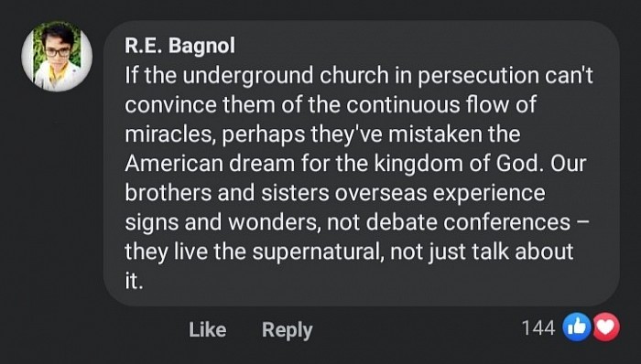View the 144 reactions count

click(538, 327)
